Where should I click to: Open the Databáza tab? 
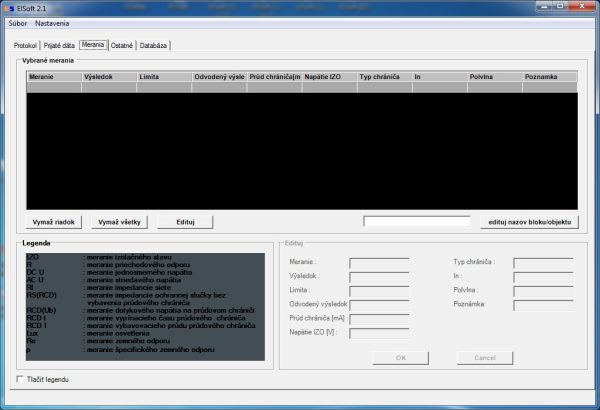click(x=153, y=46)
